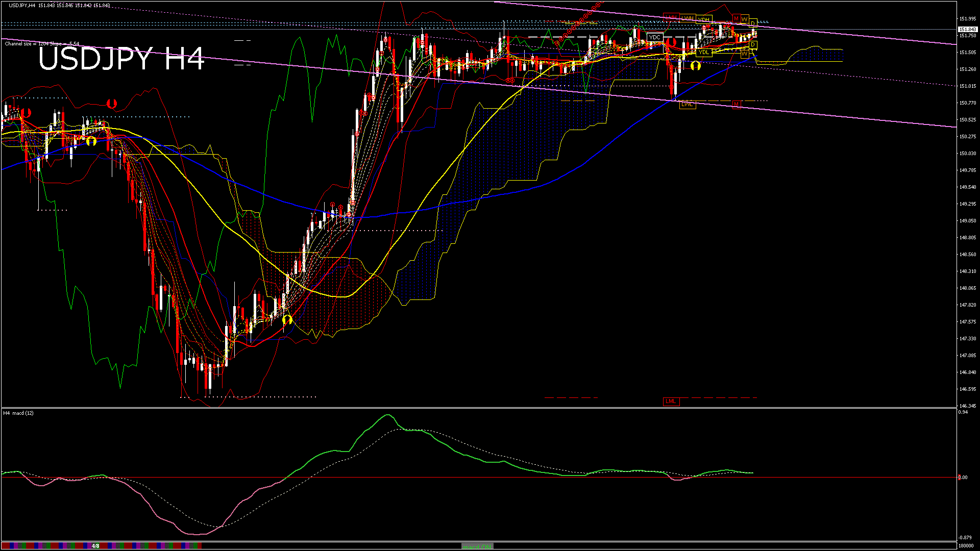This screenshot has width=980, height=551.
Task: Select the H4 macd (12) indicator label
Action: [18, 413]
